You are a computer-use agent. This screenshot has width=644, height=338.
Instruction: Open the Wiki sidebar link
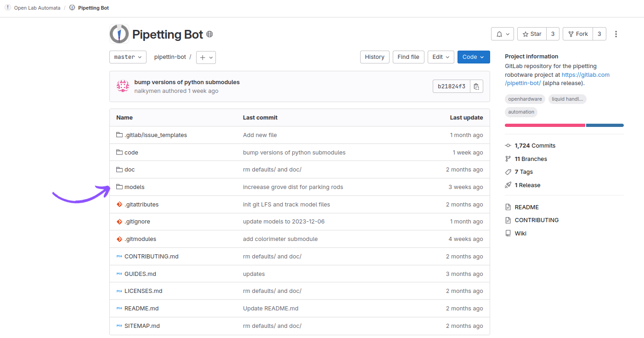pyautogui.click(x=520, y=233)
